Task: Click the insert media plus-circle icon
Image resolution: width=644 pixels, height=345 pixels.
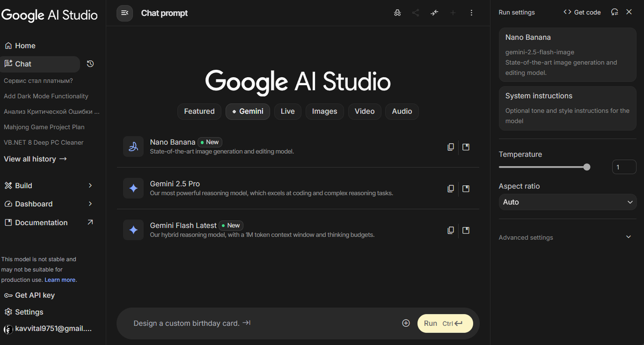Action: [x=406, y=323]
